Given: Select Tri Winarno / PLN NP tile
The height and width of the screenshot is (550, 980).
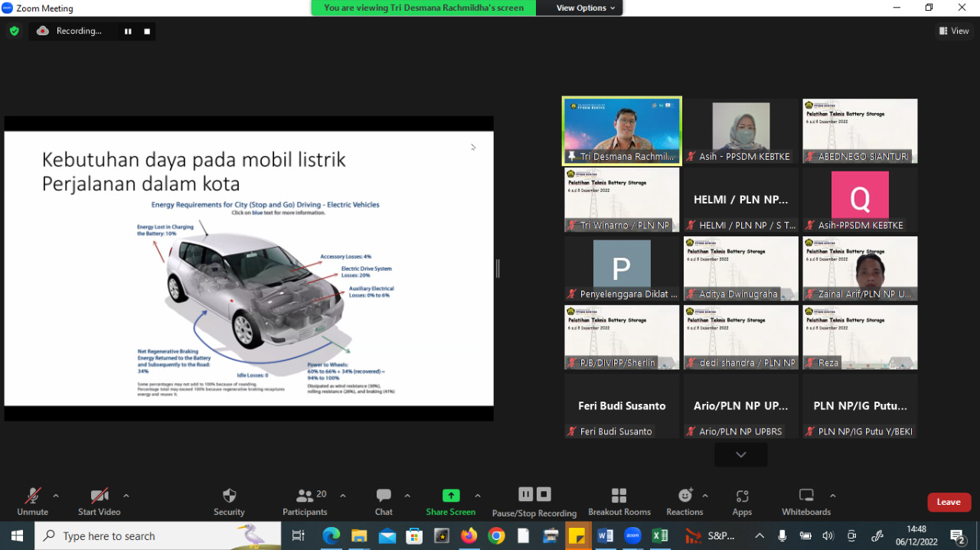Looking at the screenshot, I should [x=622, y=200].
